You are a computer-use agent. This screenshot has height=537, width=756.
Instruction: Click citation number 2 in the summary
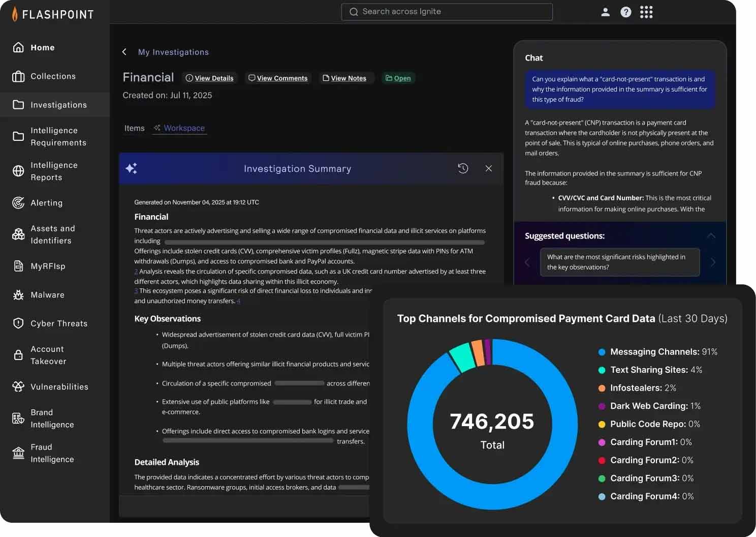[x=136, y=272]
